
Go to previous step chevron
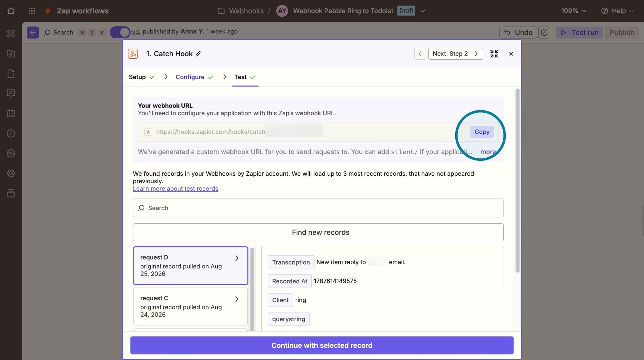[x=420, y=54]
